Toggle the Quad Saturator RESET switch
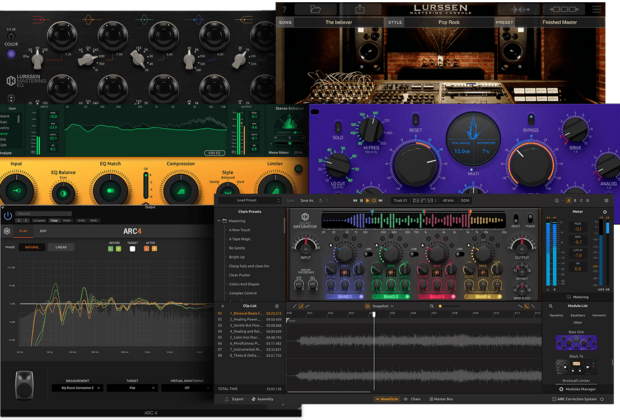The image size is (620, 420). tap(516, 219)
